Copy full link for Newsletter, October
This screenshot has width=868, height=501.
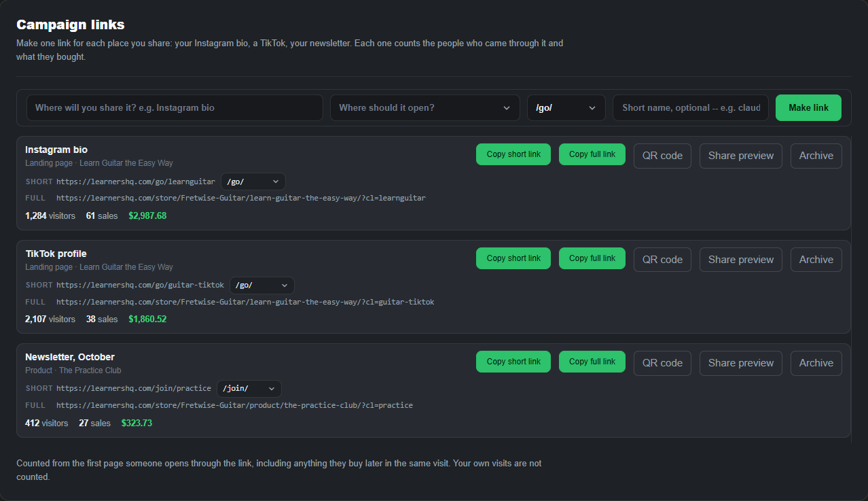click(592, 362)
